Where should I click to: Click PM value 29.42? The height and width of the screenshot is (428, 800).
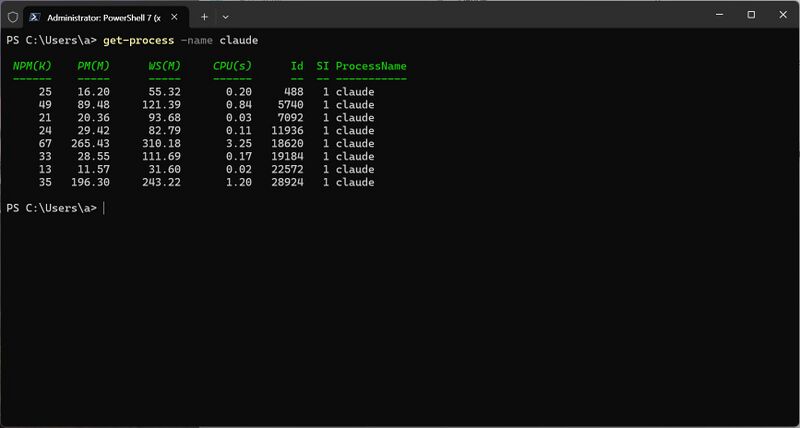coord(93,131)
